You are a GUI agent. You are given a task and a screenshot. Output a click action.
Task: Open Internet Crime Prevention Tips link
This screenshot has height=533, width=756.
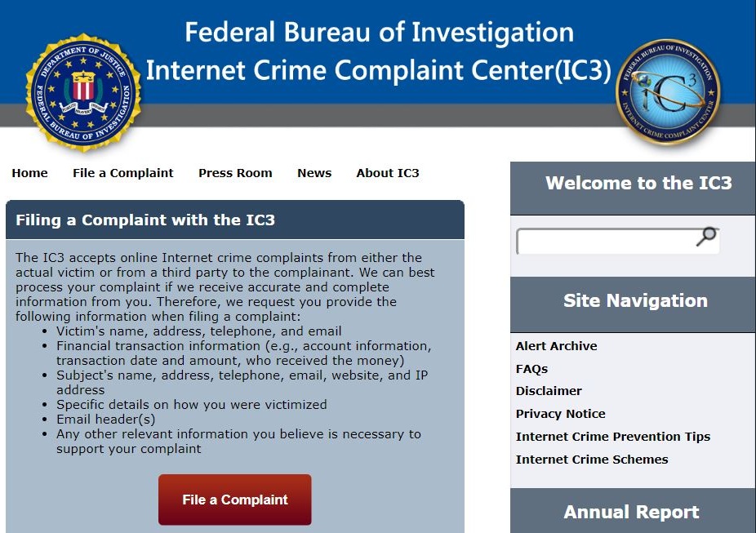(x=613, y=437)
